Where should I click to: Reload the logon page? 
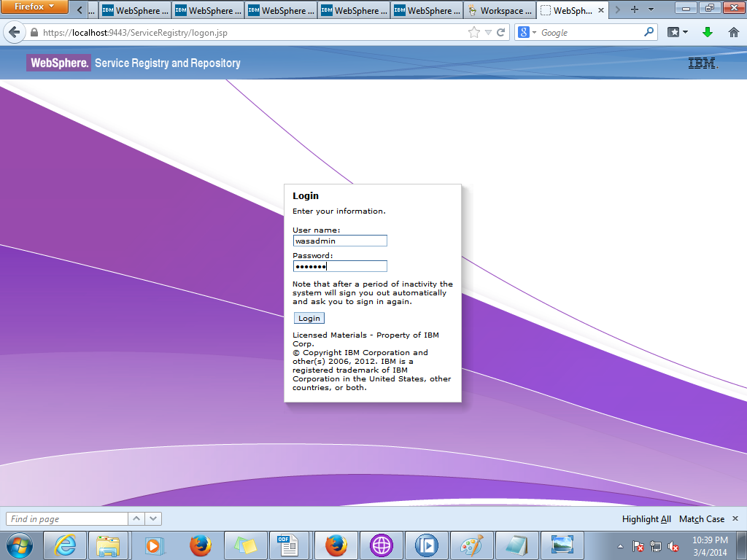click(500, 32)
